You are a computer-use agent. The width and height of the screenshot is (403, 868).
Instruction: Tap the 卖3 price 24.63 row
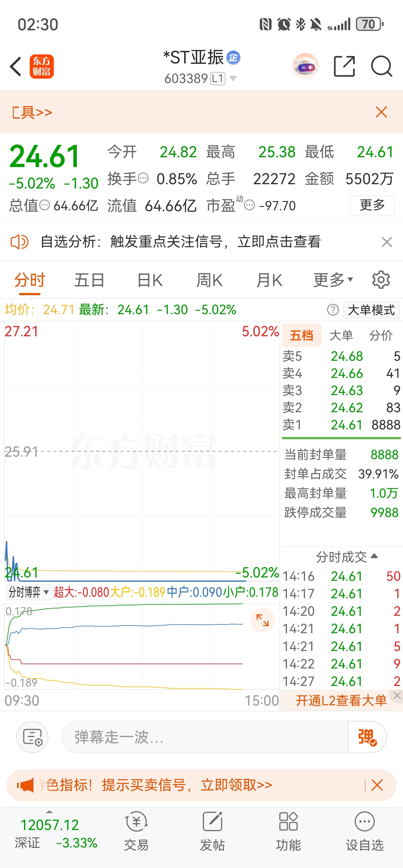pyautogui.click(x=341, y=391)
